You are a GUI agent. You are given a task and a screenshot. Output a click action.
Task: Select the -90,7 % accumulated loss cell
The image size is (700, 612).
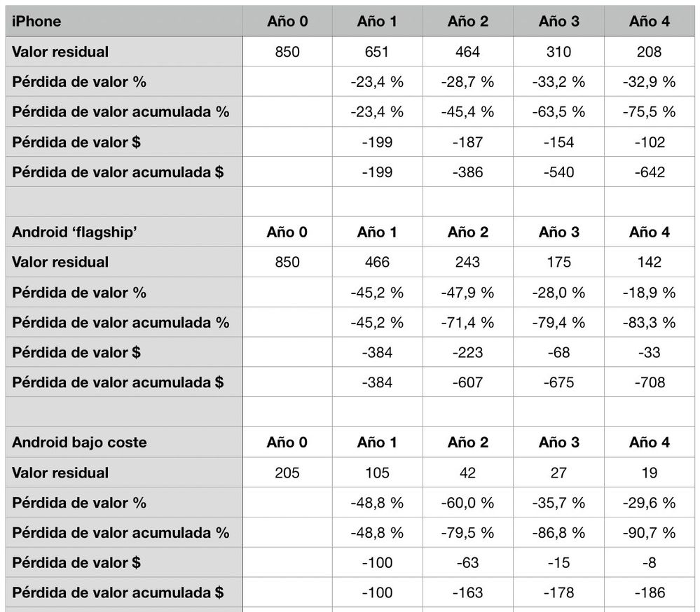tap(649, 534)
